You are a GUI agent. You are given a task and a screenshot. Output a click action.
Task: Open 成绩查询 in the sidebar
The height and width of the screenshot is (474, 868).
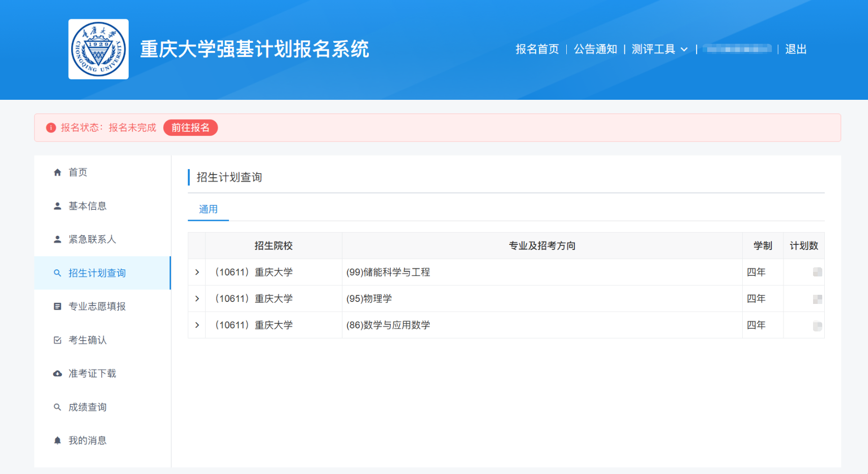point(102,407)
